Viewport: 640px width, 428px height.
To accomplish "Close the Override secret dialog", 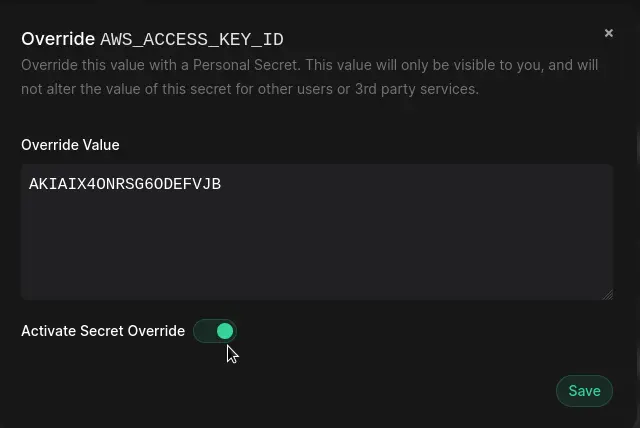I will [x=608, y=33].
